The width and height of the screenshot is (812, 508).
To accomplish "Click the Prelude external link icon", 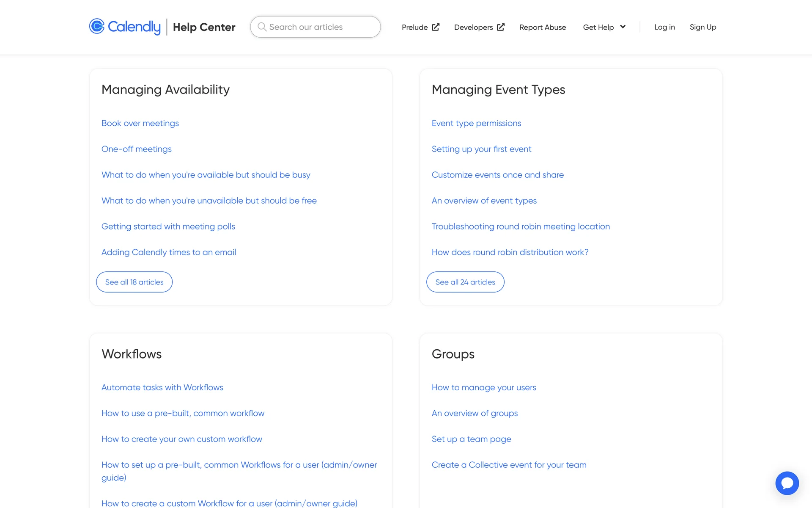I will point(436,27).
